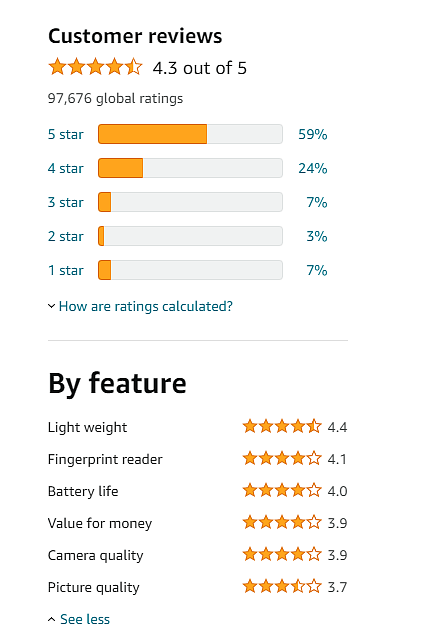Click the overall 4.3 star rating icons
The height and width of the screenshot is (641, 425).
point(95,67)
